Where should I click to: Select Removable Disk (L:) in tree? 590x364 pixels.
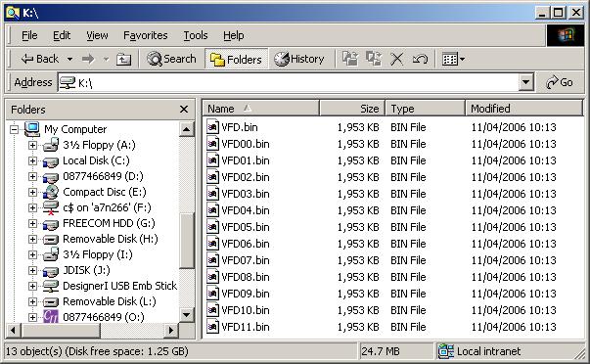(x=110, y=302)
